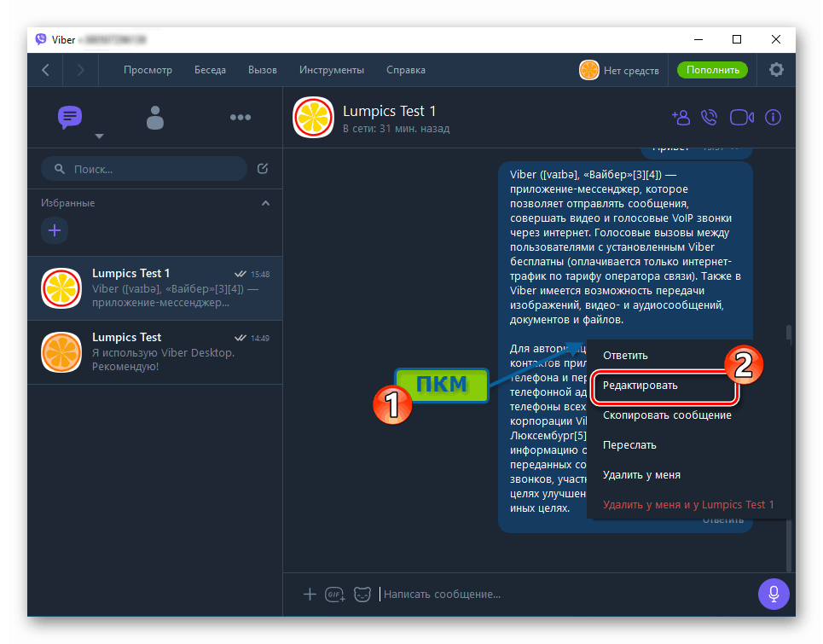Collapse the Избранные section

pos(265,203)
